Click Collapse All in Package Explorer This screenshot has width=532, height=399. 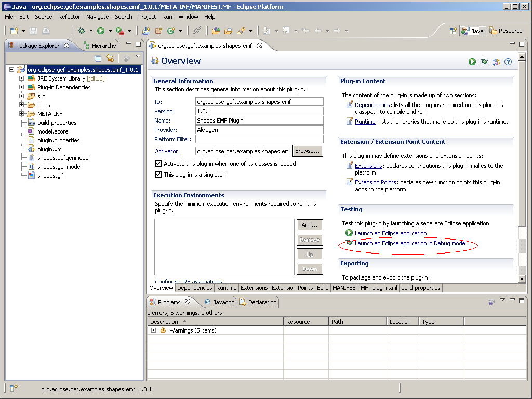click(x=98, y=59)
